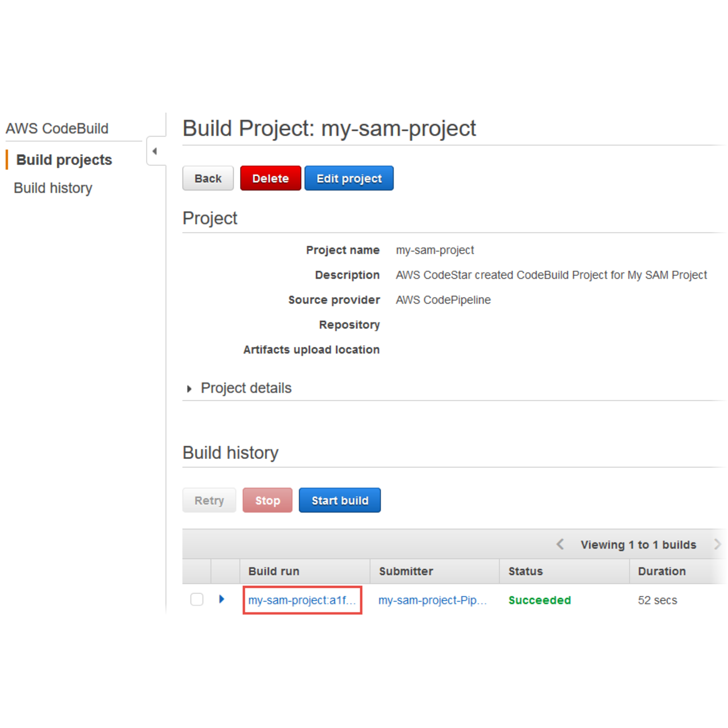Click the Build run column header
Image resolution: width=728 pixels, height=728 pixels.
click(x=274, y=571)
